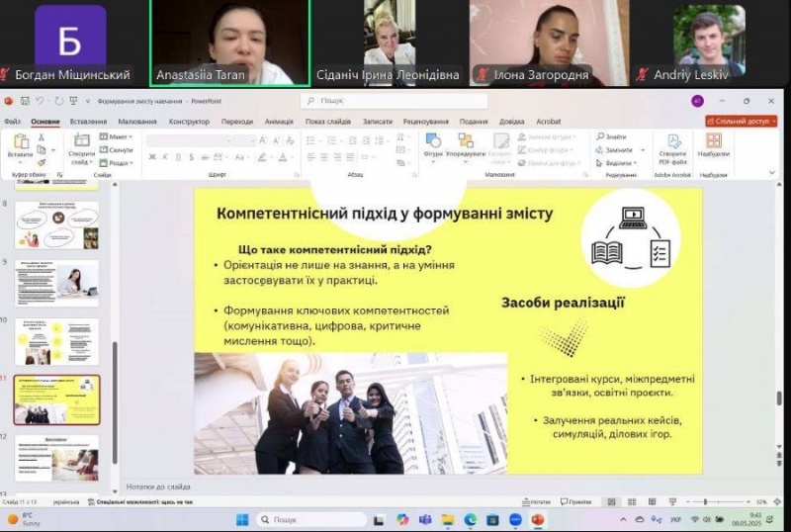Click the Спільний доступ share button

pos(742,121)
